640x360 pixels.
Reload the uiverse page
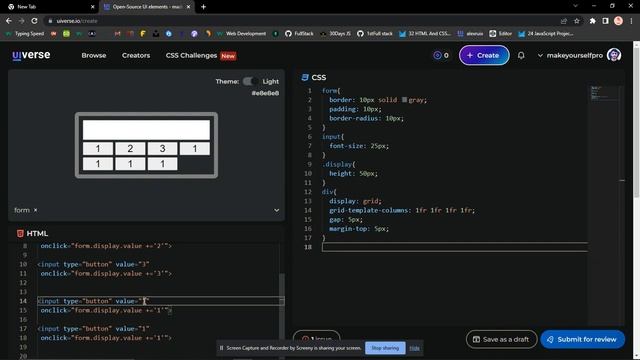[x=35, y=21]
